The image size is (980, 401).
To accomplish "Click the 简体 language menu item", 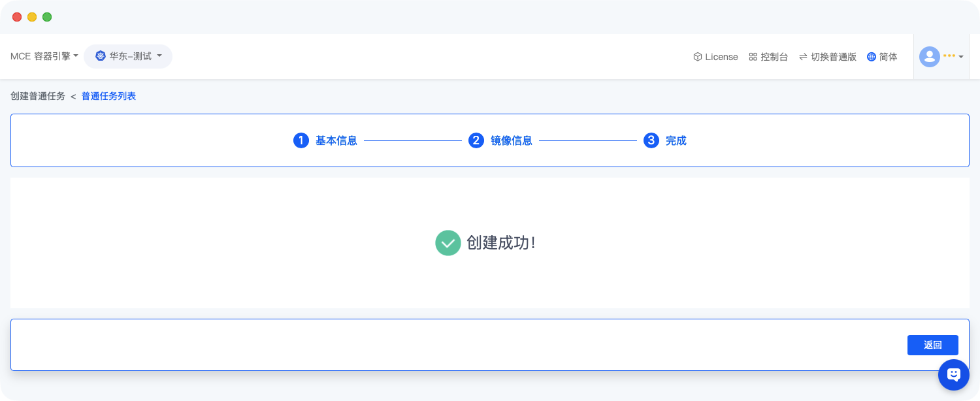I will (x=887, y=56).
